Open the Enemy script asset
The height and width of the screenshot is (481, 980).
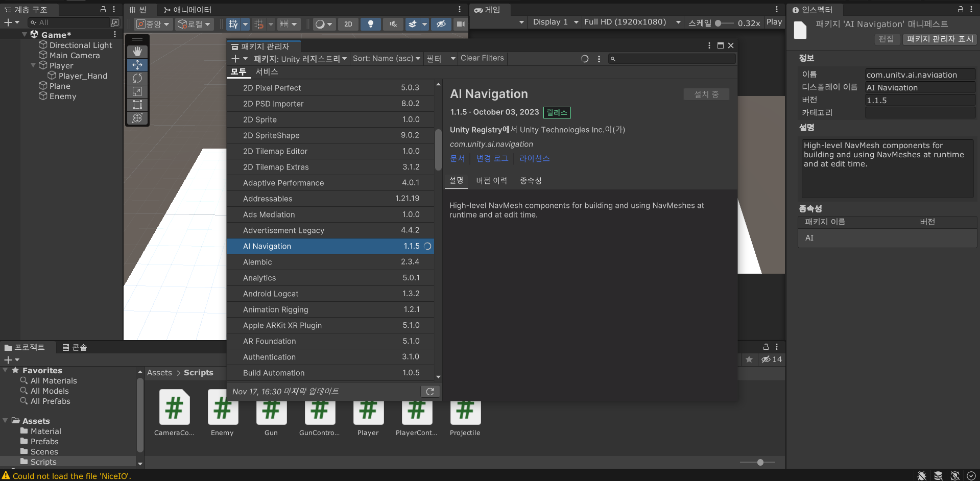point(222,413)
